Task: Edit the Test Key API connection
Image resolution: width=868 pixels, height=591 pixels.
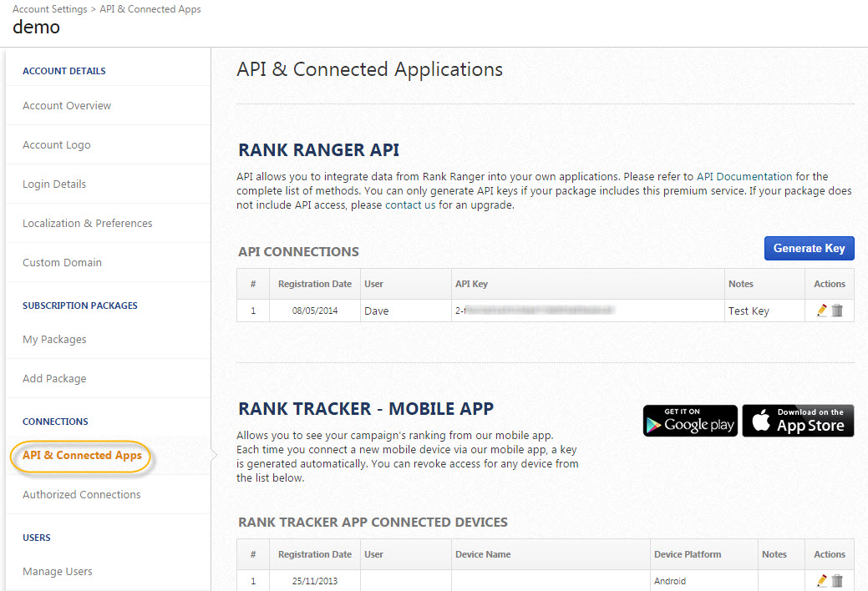Action: 822,311
